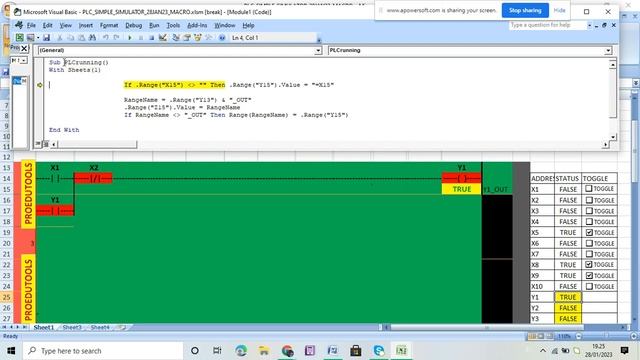
Task: Open the Tools menu
Action: [173, 25]
